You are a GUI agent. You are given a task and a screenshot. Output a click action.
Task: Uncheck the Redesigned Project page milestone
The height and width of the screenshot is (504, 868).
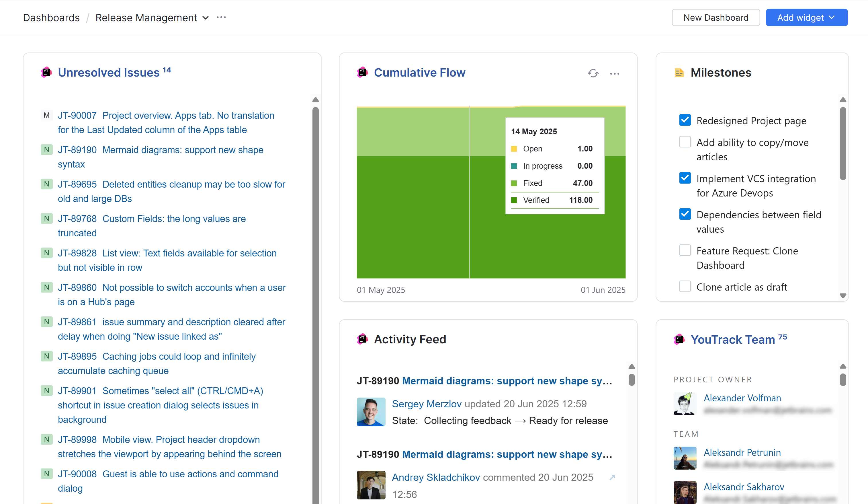(x=685, y=120)
